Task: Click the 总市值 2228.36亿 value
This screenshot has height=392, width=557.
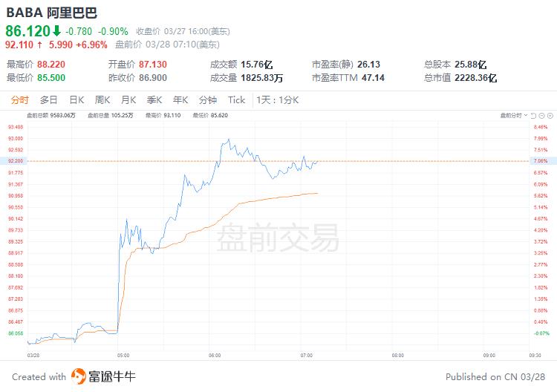Action: tap(475, 77)
